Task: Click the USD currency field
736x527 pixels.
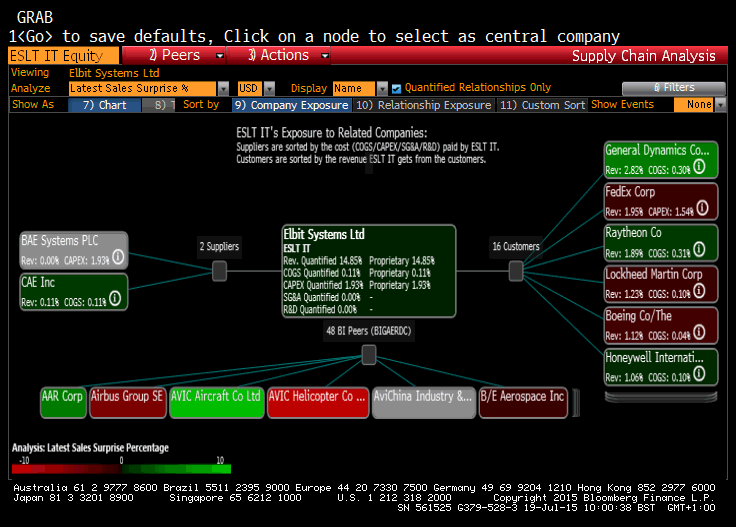Action: [x=250, y=88]
